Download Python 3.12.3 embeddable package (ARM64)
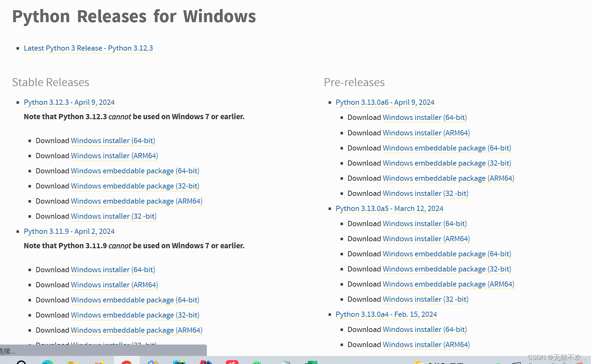 (136, 201)
